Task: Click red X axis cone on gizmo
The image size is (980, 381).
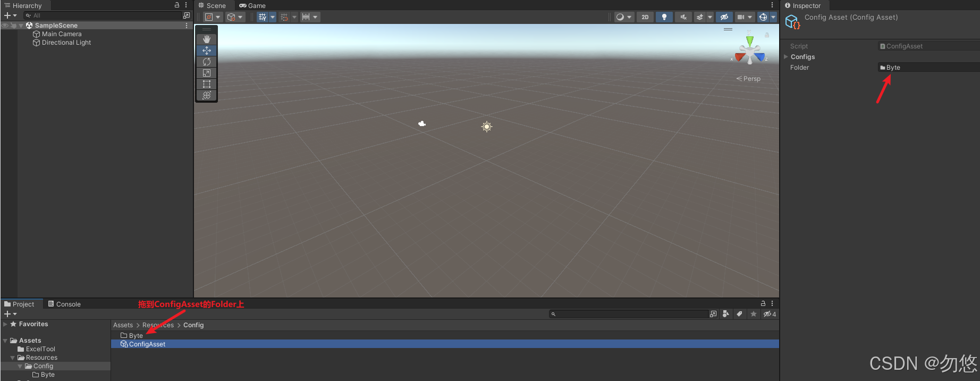Action: coord(739,56)
